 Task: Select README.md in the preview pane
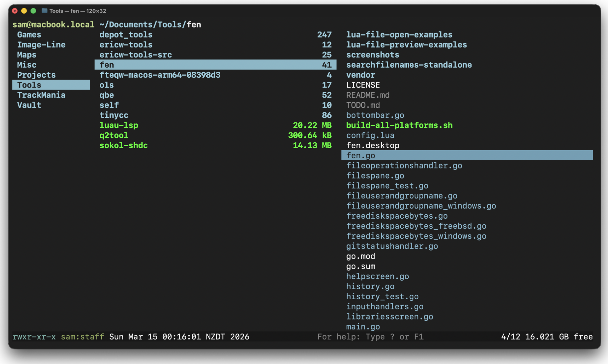click(x=368, y=95)
